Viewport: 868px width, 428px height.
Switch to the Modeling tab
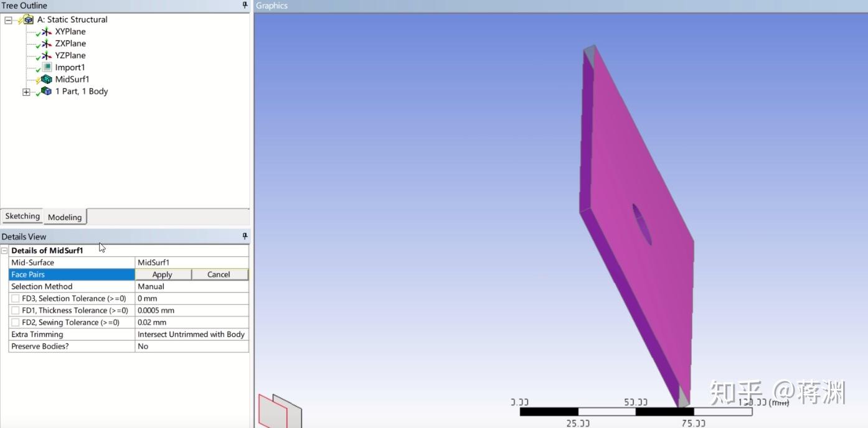65,217
